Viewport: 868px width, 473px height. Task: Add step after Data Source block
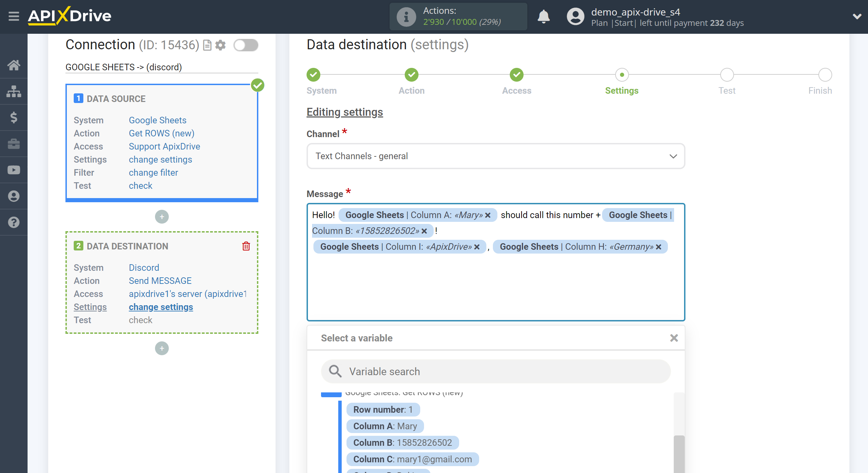(162, 217)
